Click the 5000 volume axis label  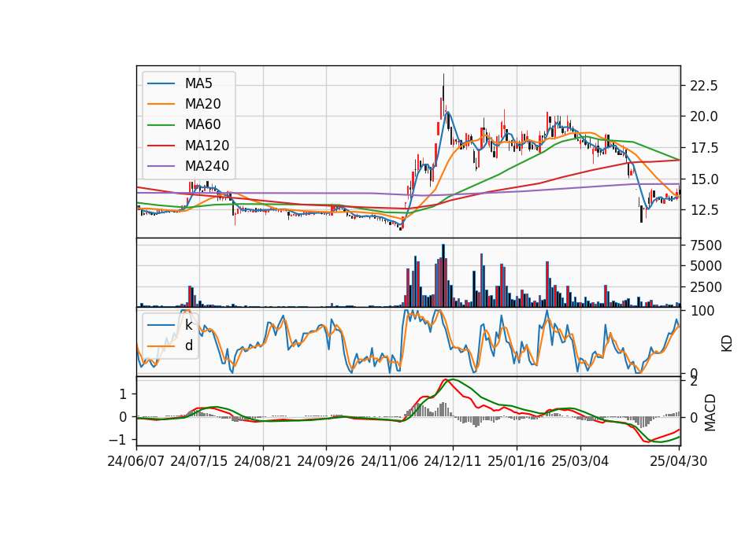click(706, 267)
